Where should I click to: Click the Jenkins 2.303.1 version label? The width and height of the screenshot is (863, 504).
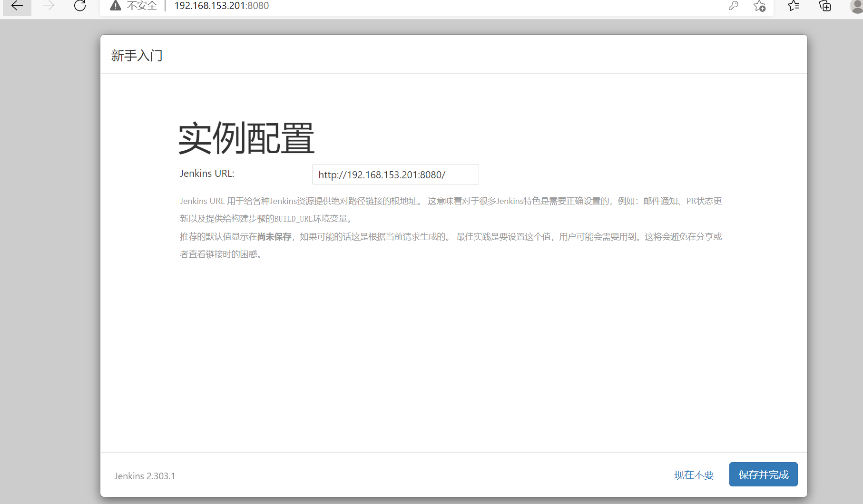tap(145, 476)
